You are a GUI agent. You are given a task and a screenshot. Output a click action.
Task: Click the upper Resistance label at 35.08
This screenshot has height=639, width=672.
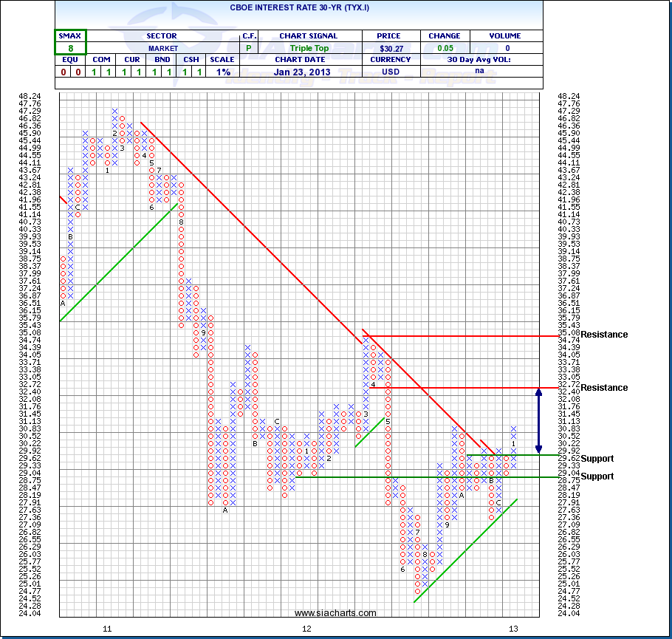coord(604,335)
